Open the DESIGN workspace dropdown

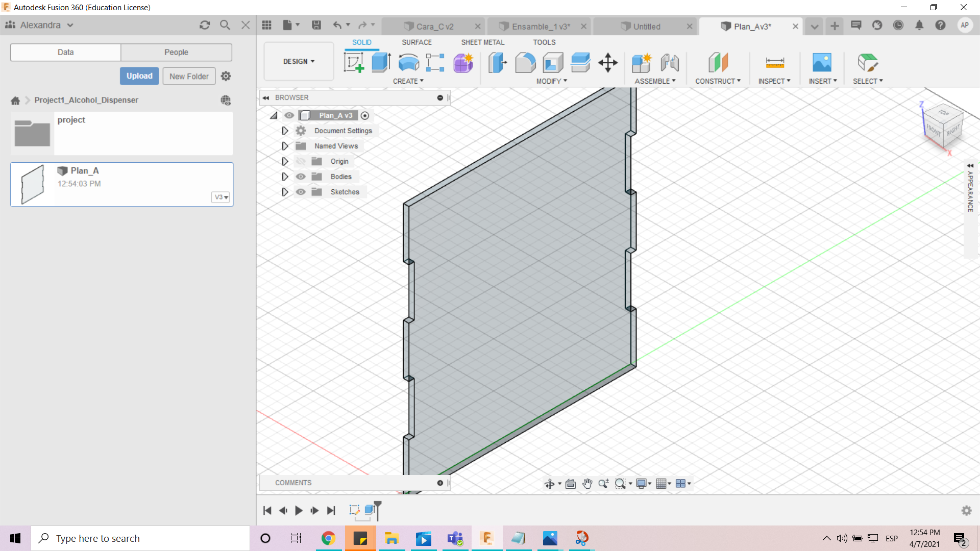click(299, 61)
